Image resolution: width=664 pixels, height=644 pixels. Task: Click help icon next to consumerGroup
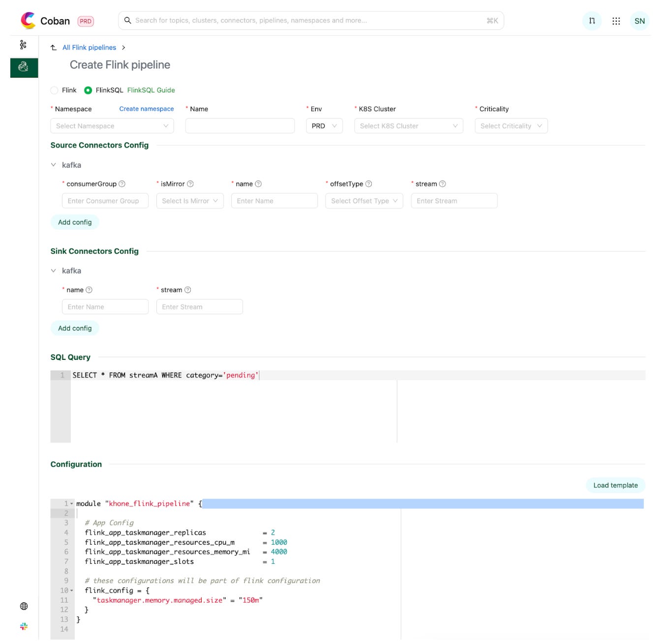click(122, 184)
